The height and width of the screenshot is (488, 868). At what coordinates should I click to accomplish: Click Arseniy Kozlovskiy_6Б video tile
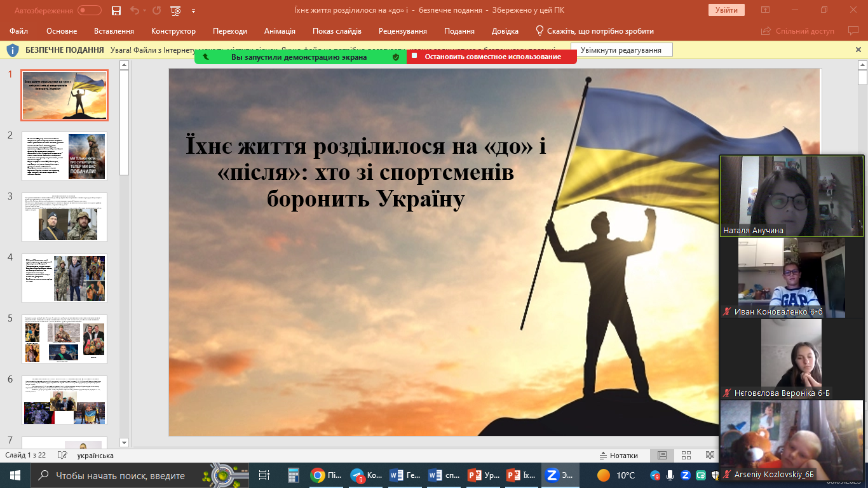792,440
